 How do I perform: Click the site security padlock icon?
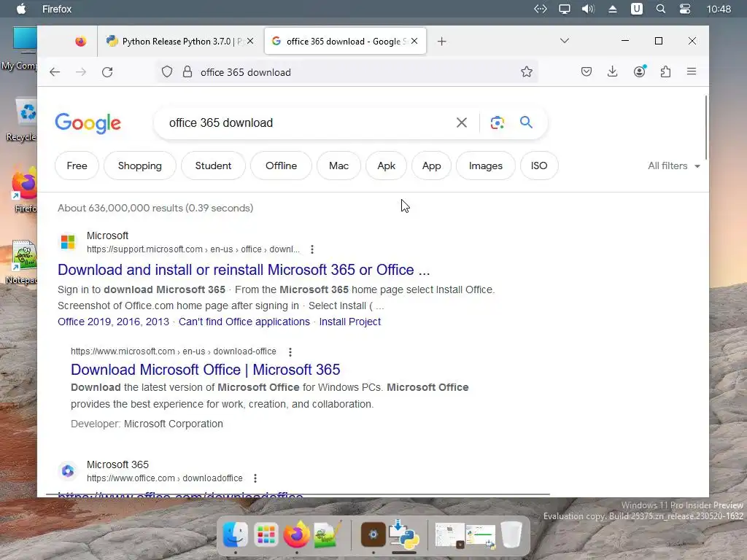tap(187, 72)
